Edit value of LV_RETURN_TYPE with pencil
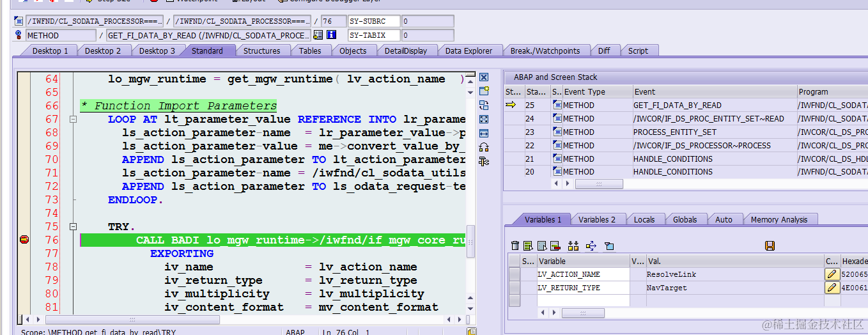This screenshot has height=335, width=868. [x=832, y=288]
